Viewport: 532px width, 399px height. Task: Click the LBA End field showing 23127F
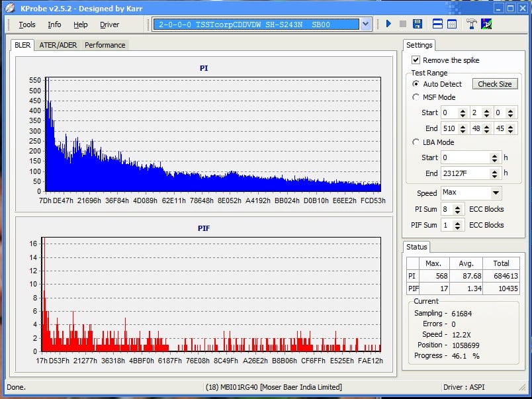(465, 173)
